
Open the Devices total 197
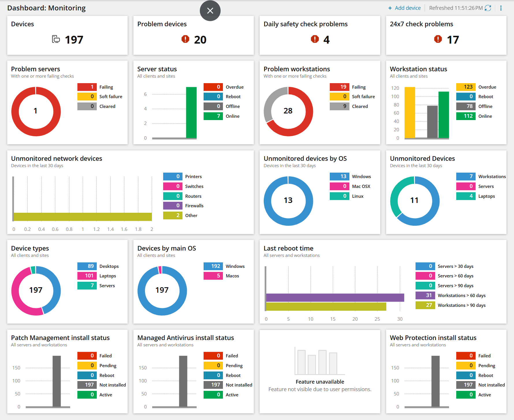point(74,40)
